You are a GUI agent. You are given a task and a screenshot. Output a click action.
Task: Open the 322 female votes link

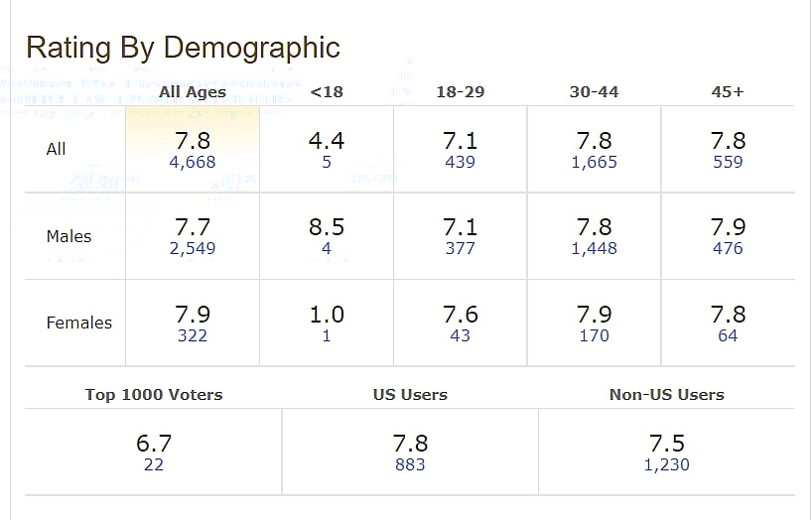pos(193,335)
